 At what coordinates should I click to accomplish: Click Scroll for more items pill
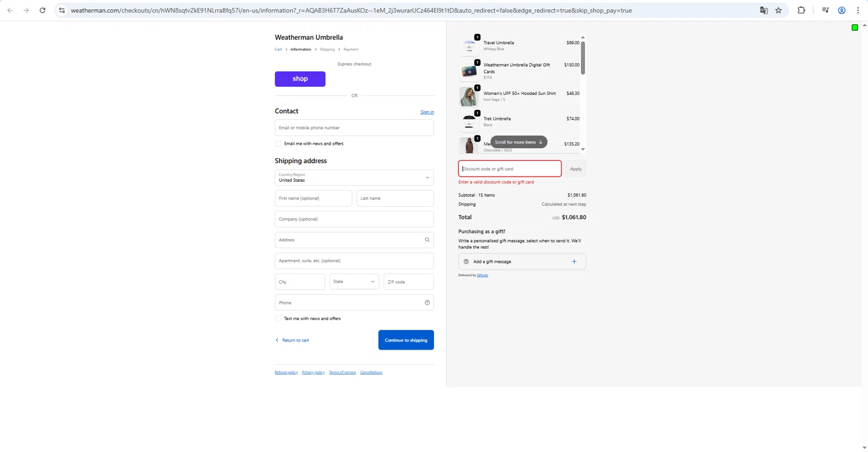coord(518,142)
